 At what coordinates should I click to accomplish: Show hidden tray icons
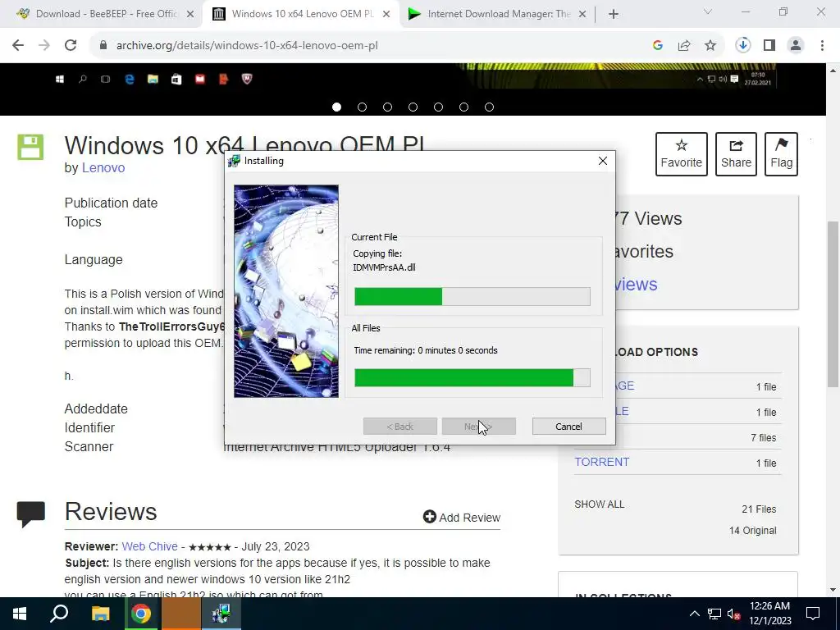[694, 614]
